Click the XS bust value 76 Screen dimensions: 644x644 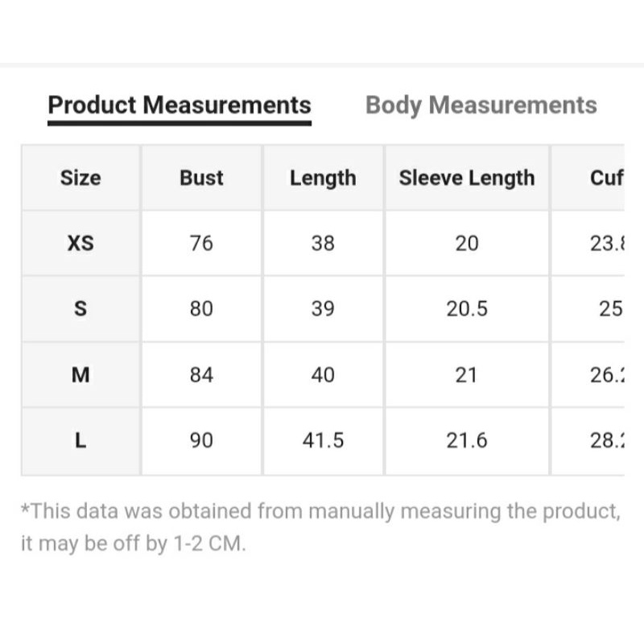click(x=201, y=243)
